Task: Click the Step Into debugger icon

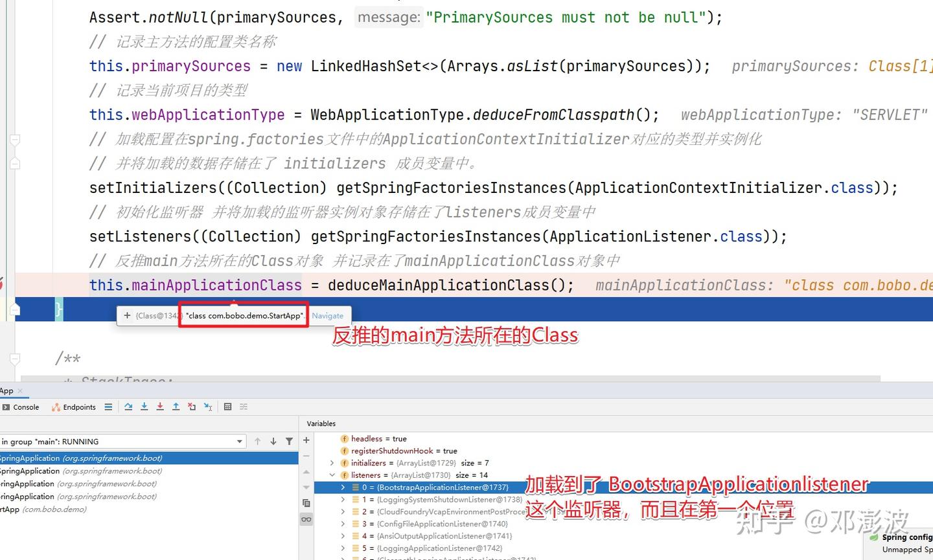Action: pos(144,407)
